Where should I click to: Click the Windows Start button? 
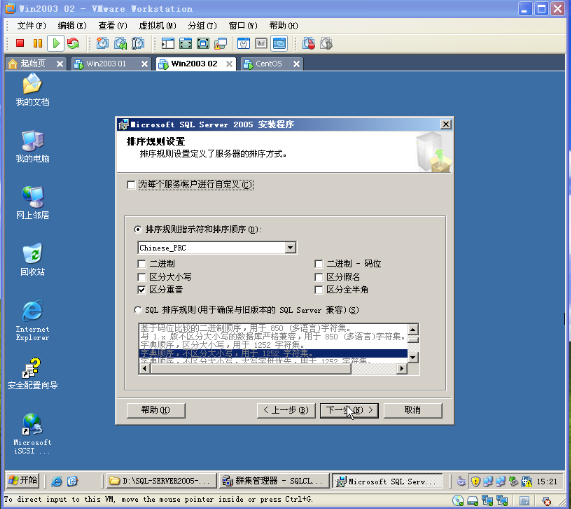click(x=23, y=481)
